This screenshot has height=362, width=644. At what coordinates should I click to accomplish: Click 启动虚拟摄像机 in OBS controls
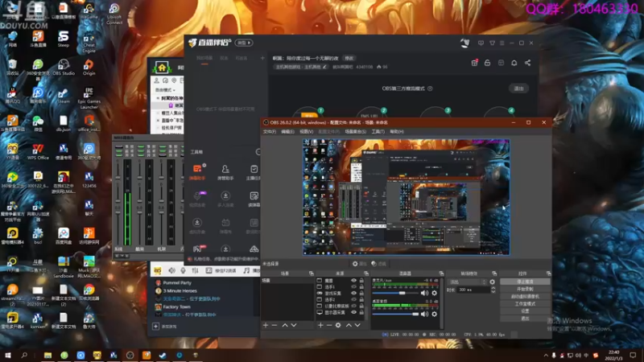point(525,296)
